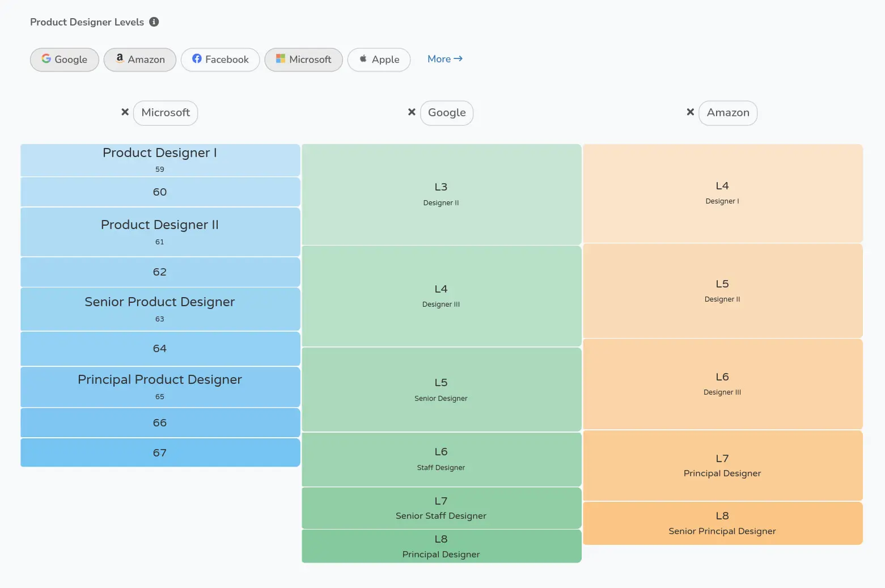Viewport: 885px width, 588px height.
Task: Click the Google logo icon in the filter bar
Action: tap(45, 59)
